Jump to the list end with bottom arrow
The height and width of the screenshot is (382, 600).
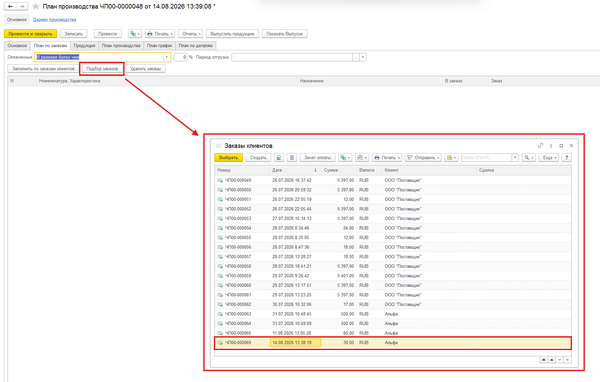pyautogui.click(x=567, y=360)
